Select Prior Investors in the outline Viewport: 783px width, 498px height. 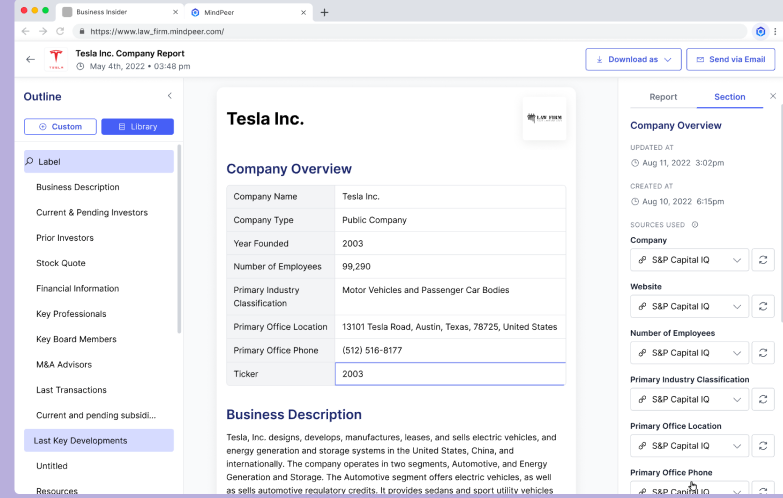point(65,238)
